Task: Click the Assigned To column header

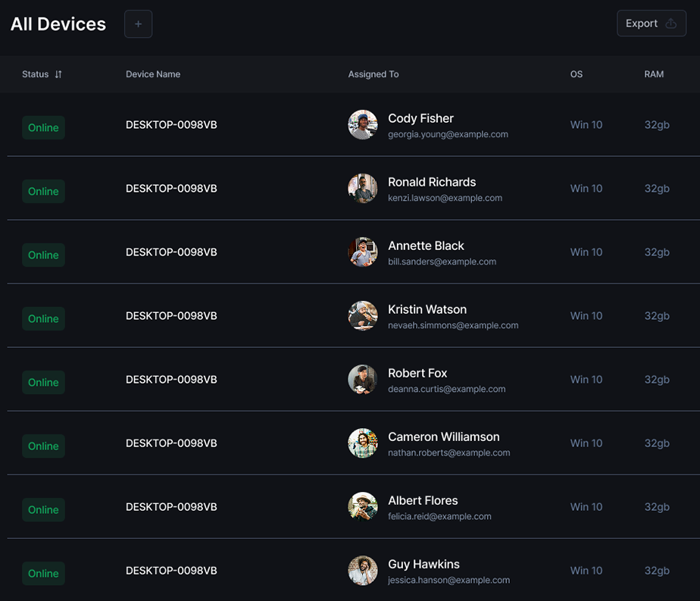Action: (x=373, y=74)
